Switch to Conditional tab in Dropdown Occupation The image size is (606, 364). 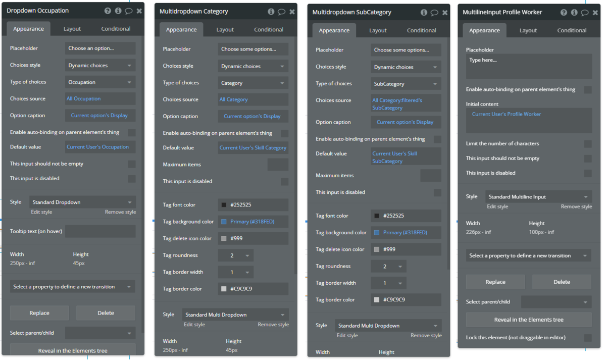pos(116,29)
